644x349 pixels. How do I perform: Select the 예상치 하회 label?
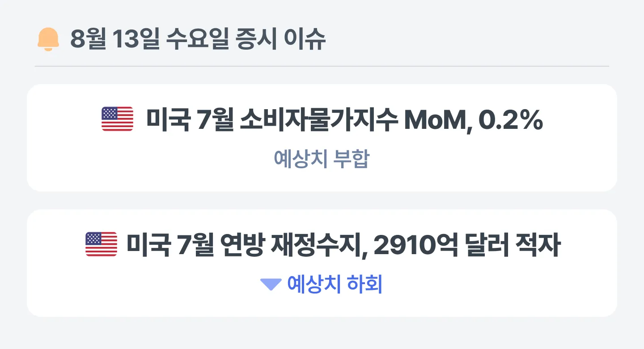[x=335, y=284]
